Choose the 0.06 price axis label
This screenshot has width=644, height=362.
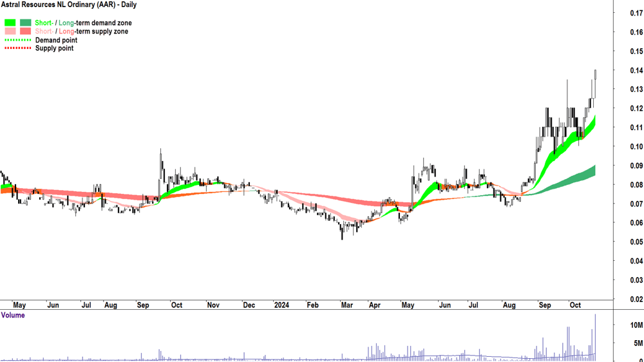tap(636, 223)
